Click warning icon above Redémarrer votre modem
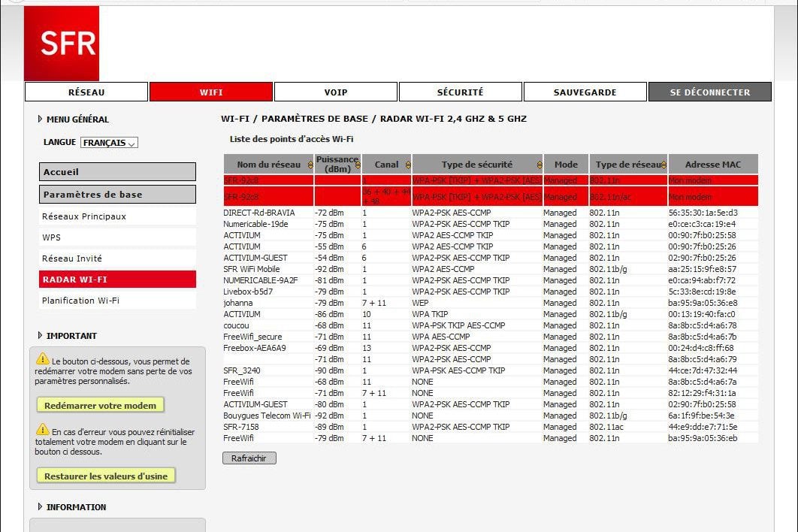The width and height of the screenshot is (798, 532). coord(43,359)
